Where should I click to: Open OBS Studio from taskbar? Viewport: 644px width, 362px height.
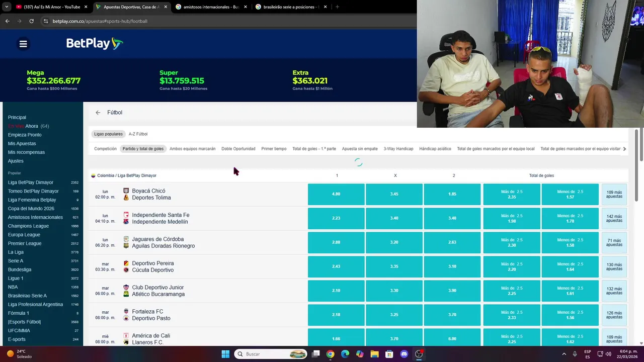419,354
